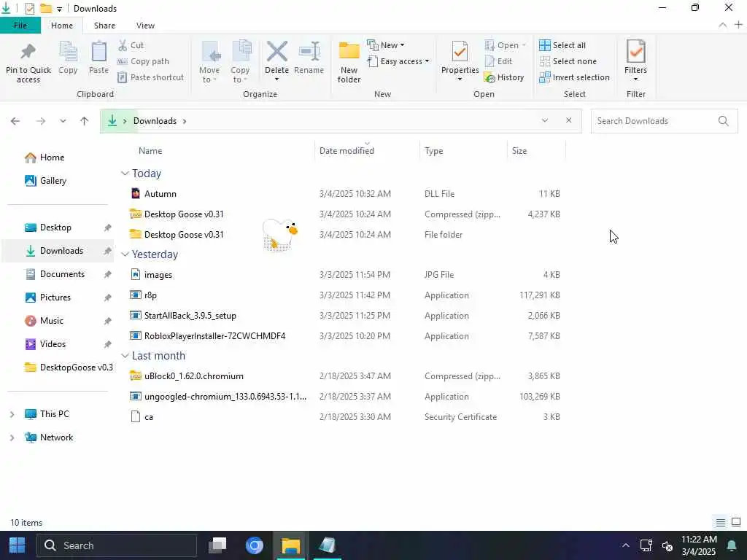Go back with the back arrow

point(15,121)
